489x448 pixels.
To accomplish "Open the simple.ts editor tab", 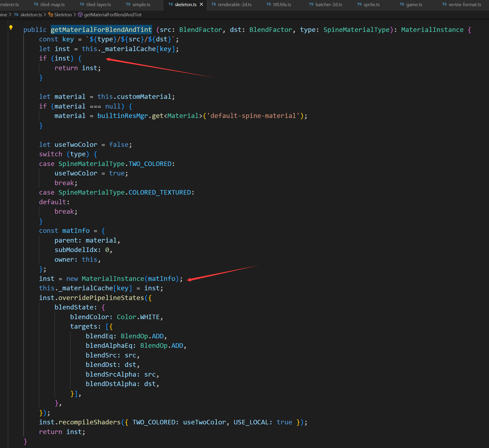I will (x=141, y=4).
